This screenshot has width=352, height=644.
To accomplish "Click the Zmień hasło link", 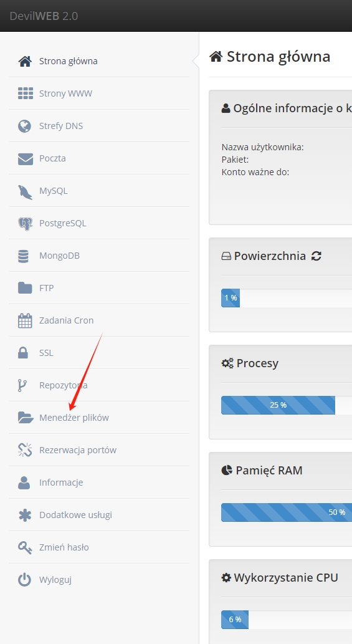I will pos(99,547).
